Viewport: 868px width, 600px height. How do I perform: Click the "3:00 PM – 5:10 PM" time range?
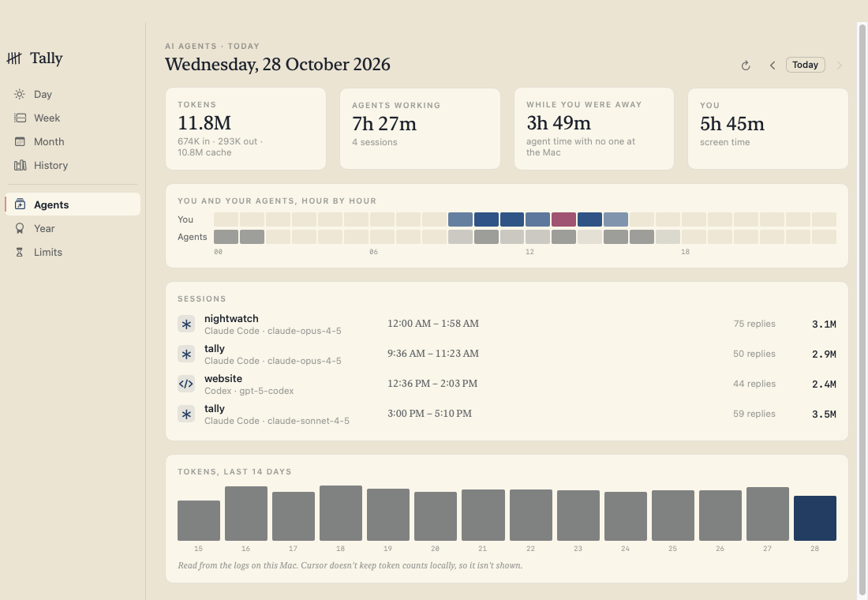coord(429,414)
